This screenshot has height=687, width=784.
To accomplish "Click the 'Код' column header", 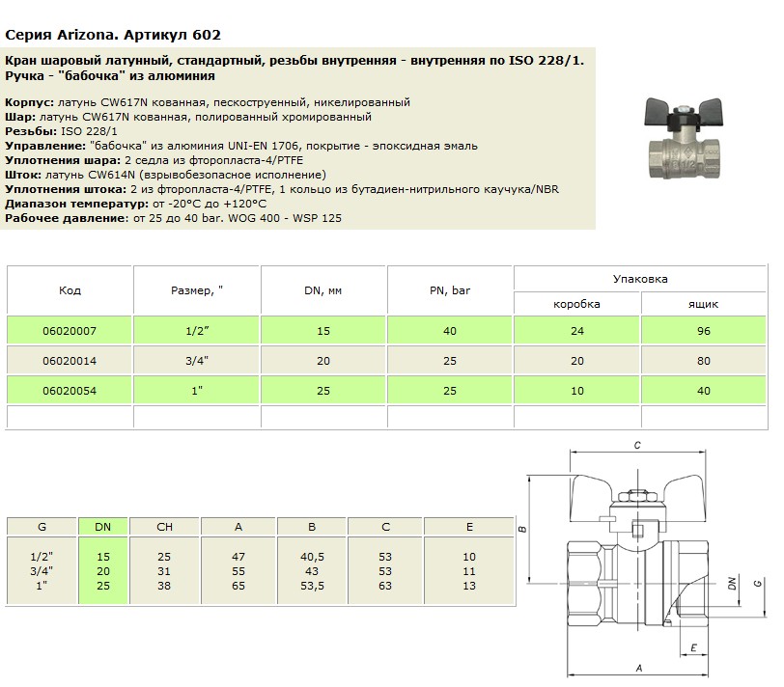I will tap(70, 290).
